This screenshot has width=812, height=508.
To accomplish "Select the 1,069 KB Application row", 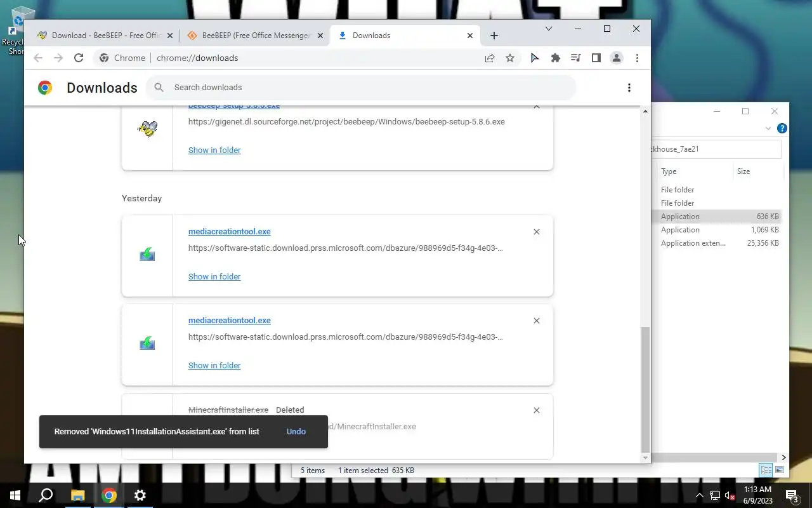I will (x=717, y=230).
